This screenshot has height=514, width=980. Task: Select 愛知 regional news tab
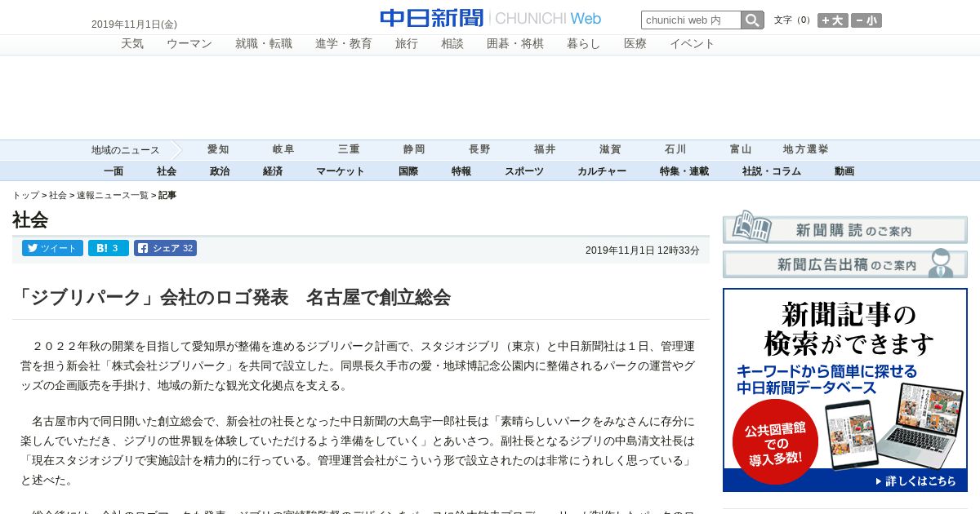coord(218,149)
